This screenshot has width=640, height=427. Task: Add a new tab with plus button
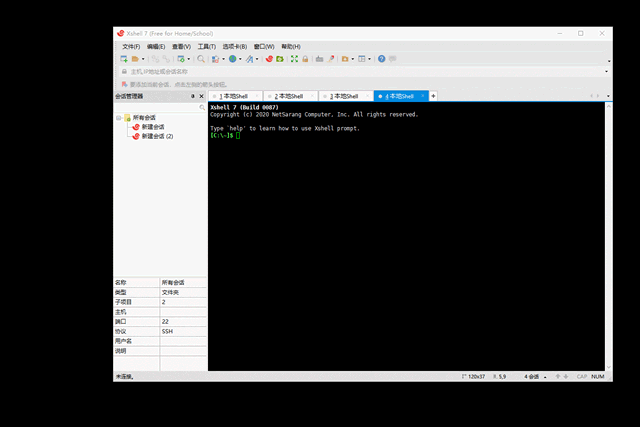click(433, 96)
